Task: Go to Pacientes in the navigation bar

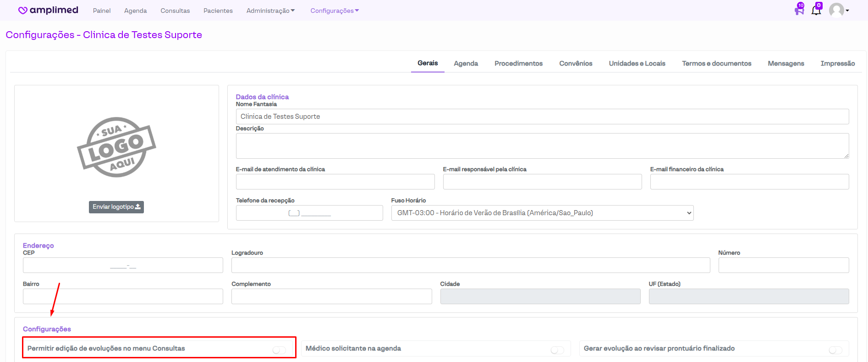Action: [218, 11]
